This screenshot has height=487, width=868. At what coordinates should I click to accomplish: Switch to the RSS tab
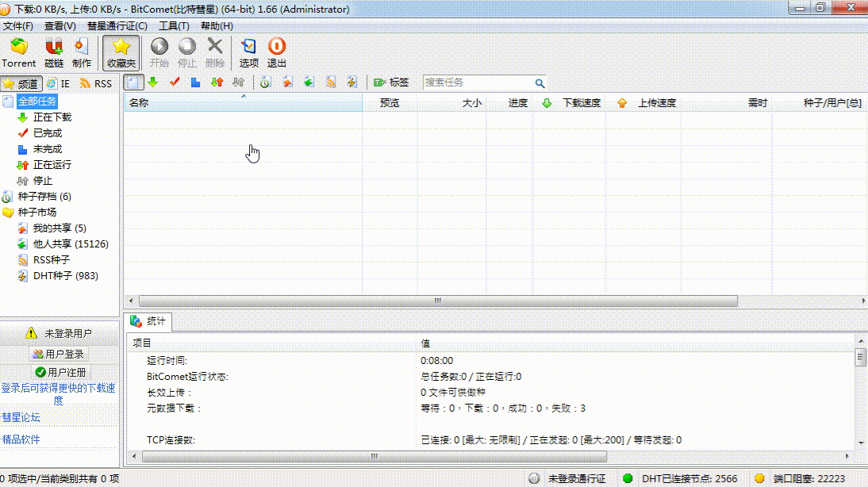pos(96,83)
